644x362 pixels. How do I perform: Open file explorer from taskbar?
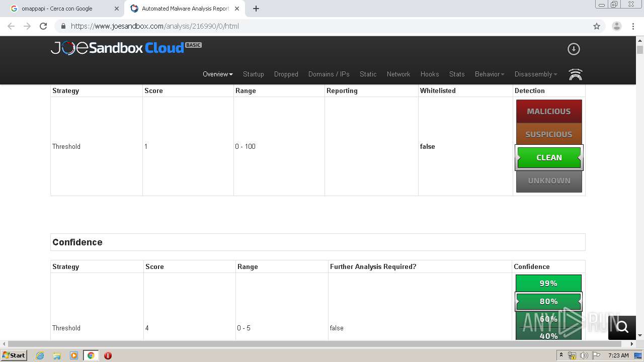(57, 355)
